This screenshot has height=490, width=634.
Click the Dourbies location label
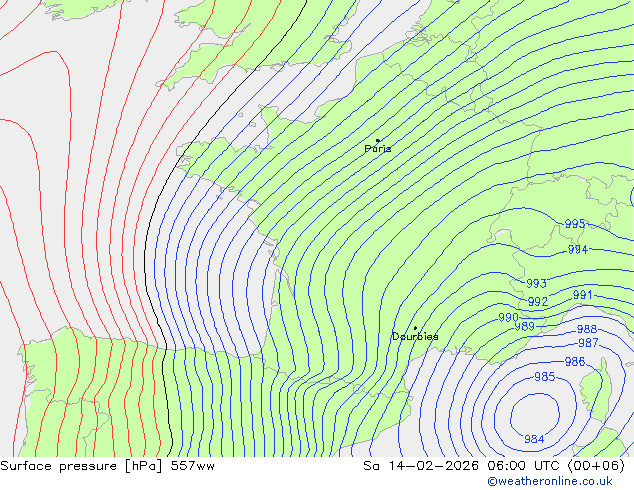point(415,336)
